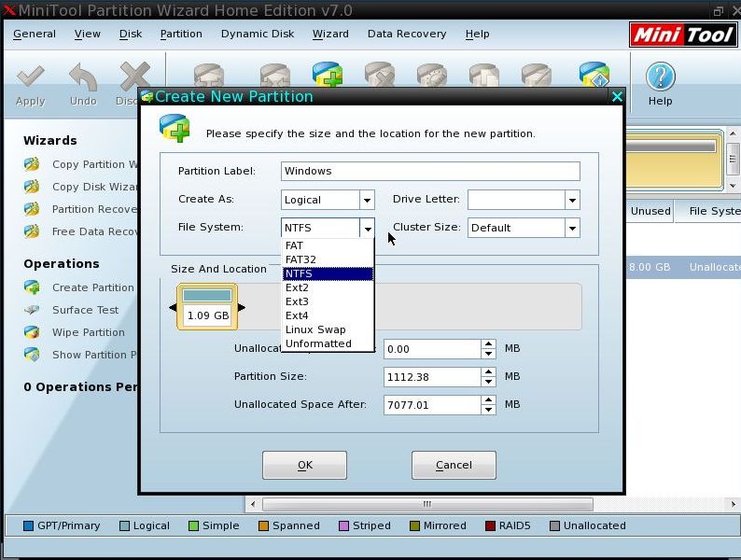Click the greyed delete partition toolbar icon
Screen dimensions: 741x560
coord(380,75)
